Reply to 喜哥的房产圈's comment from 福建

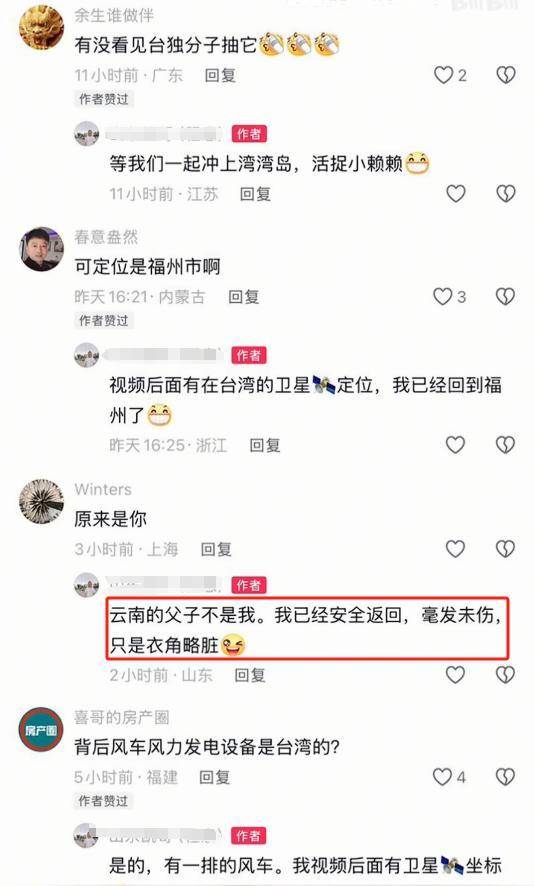coord(215,777)
